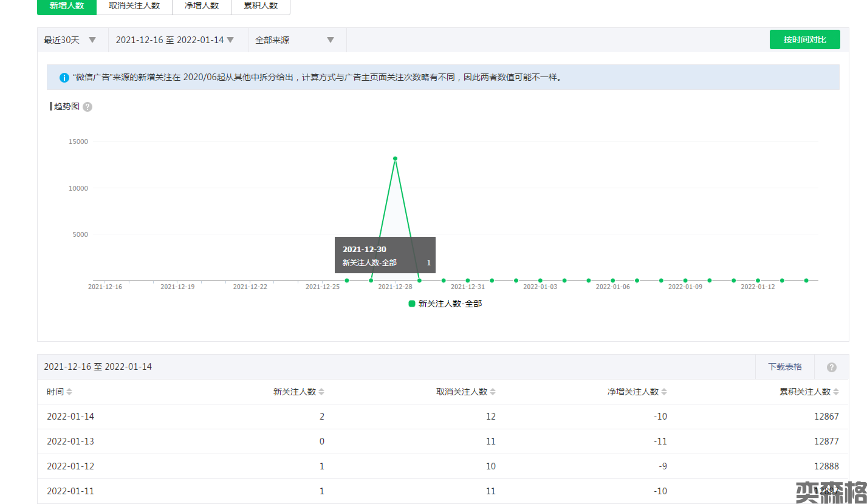
Task: Toggle the 新关注人数-全部 legend series
Action: point(445,304)
